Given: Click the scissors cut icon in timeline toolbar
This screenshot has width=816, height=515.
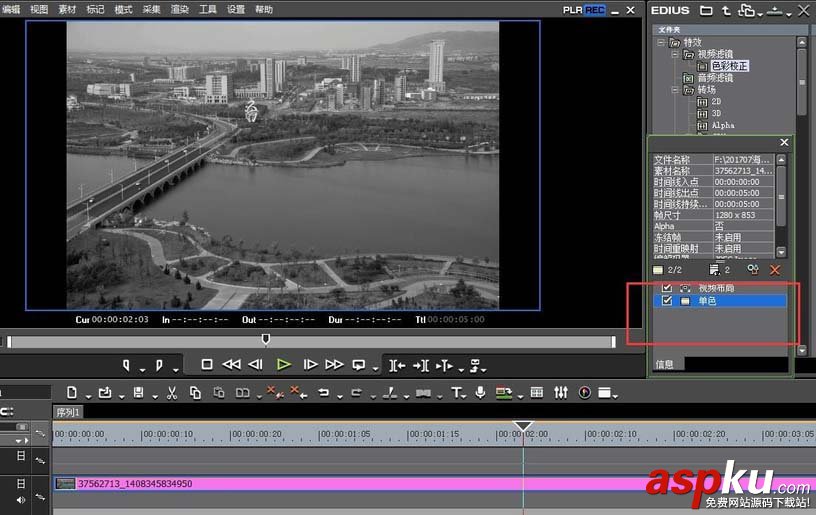Looking at the screenshot, I should [x=172, y=392].
